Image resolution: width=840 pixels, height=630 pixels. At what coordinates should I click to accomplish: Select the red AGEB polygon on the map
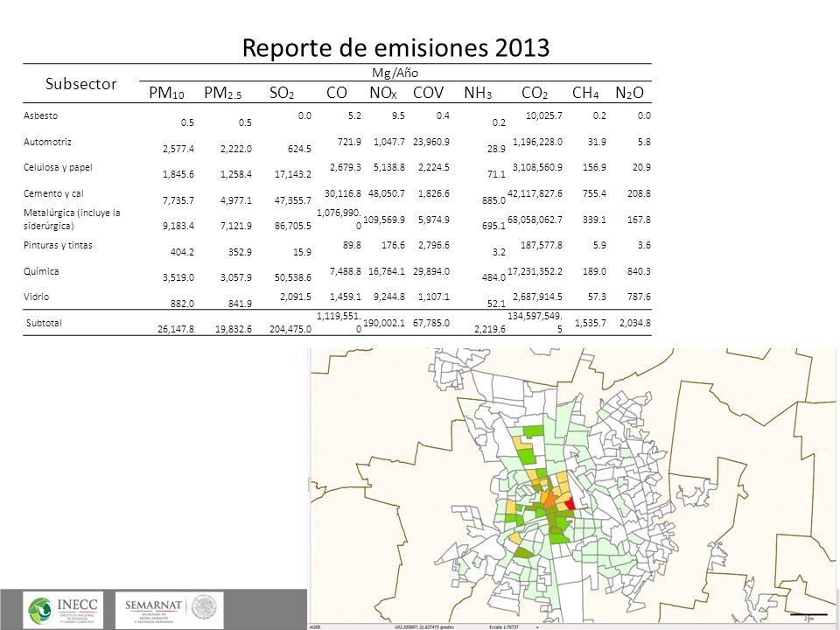(x=570, y=504)
